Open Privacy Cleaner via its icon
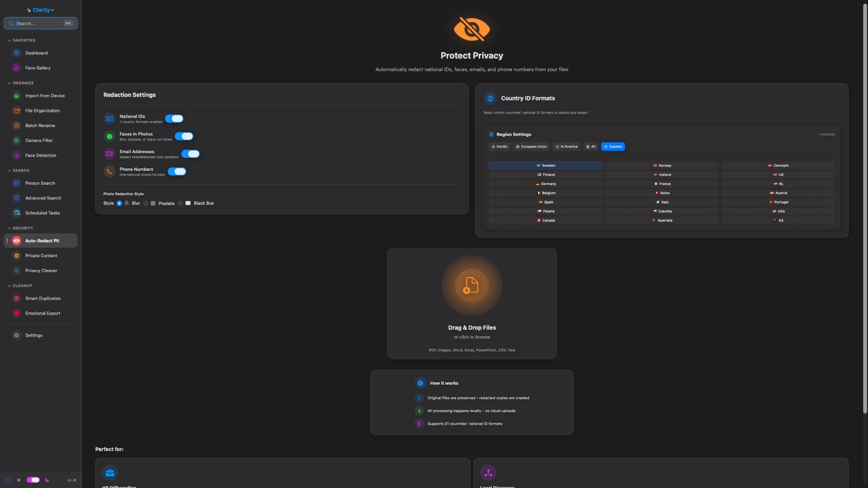This screenshot has height=488, width=868. 16,271
